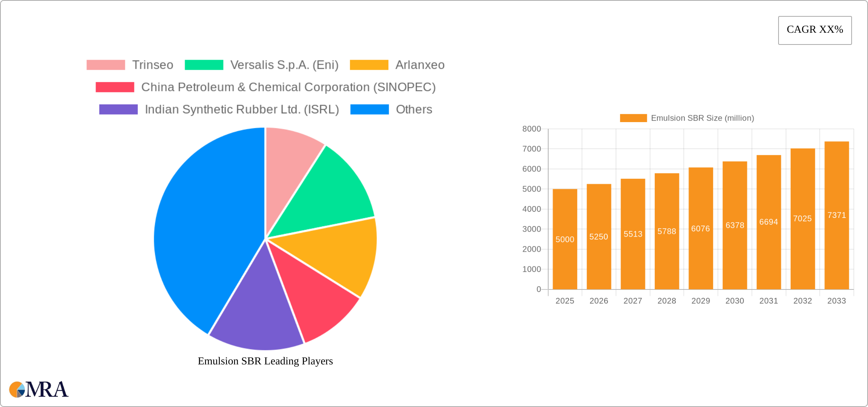Screen dimensions: 868x407
Task: Click the 8000 y-axis label
Action: (x=531, y=129)
